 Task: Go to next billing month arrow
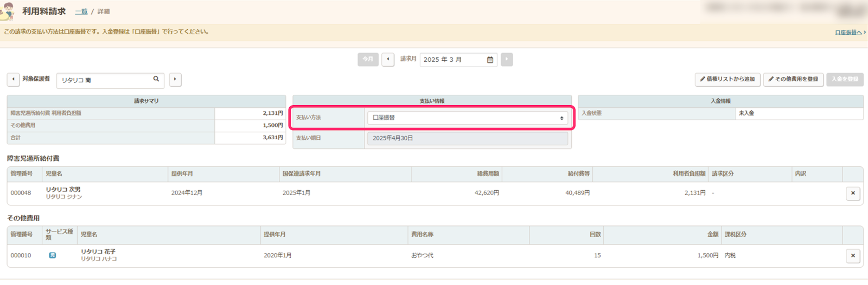click(507, 60)
